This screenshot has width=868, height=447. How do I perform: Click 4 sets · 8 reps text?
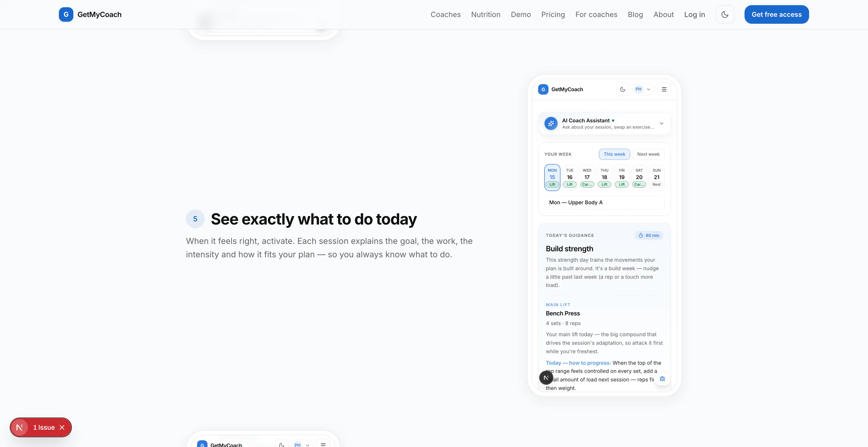point(563,323)
